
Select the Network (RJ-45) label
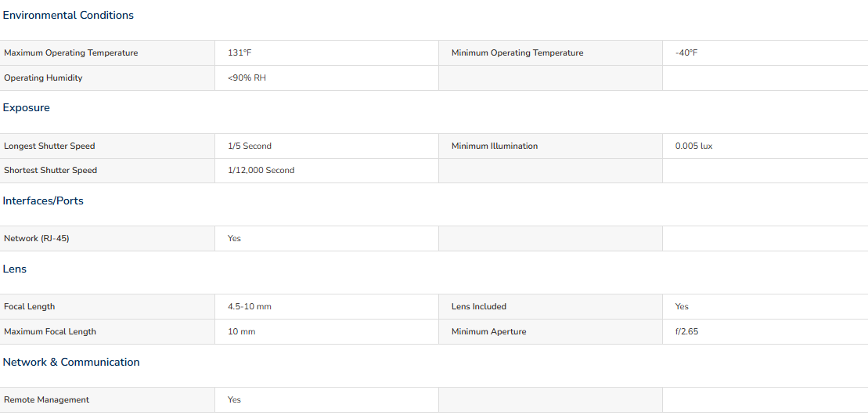[x=36, y=238]
